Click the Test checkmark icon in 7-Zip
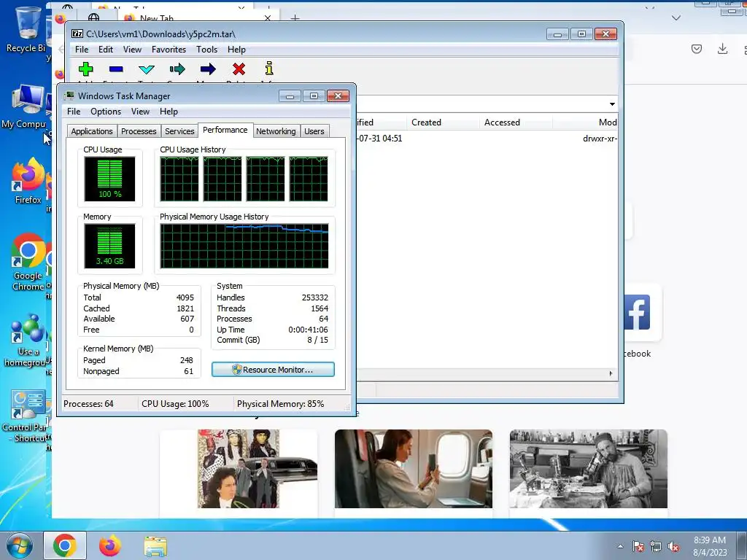Screen dimensions: 747x560 [x=146, y=69]
